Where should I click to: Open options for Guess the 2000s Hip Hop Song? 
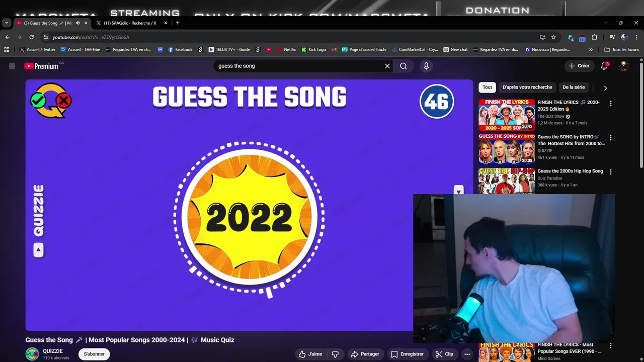point(611,171)
